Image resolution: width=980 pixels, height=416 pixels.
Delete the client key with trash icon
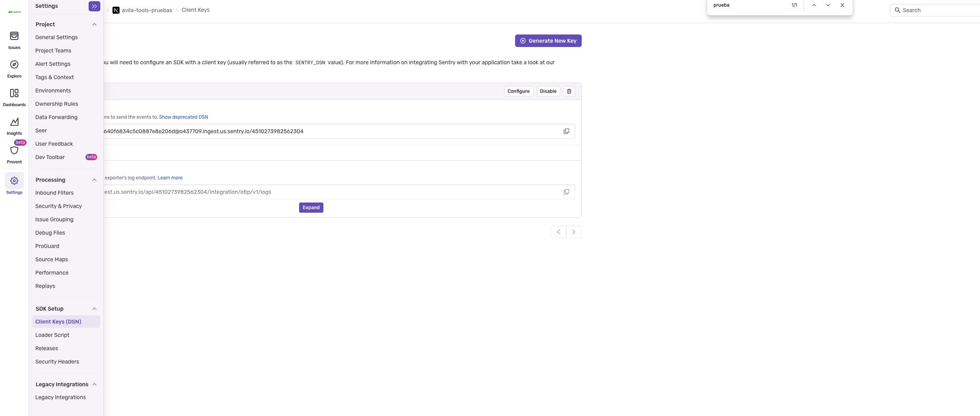click(569, 91)
